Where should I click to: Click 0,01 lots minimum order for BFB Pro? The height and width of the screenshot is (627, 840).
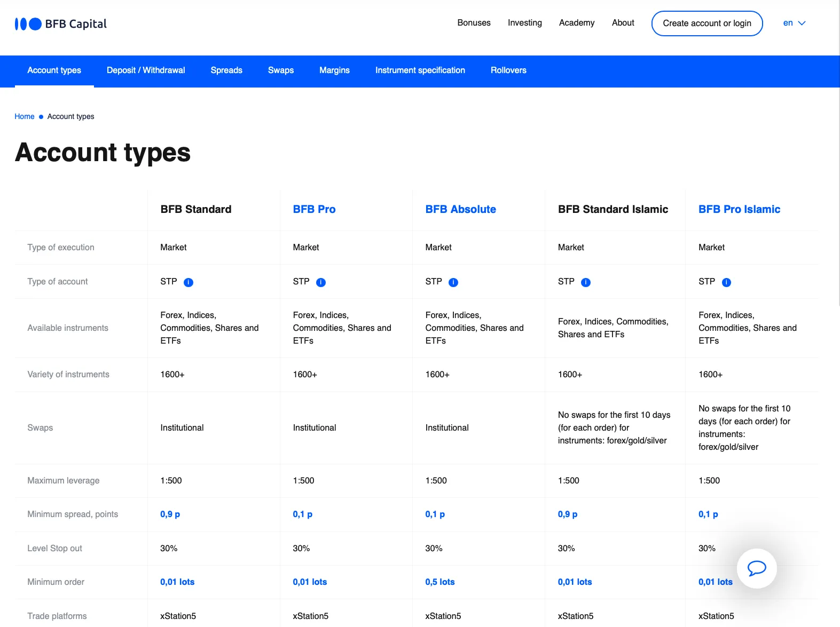(310, 582)
